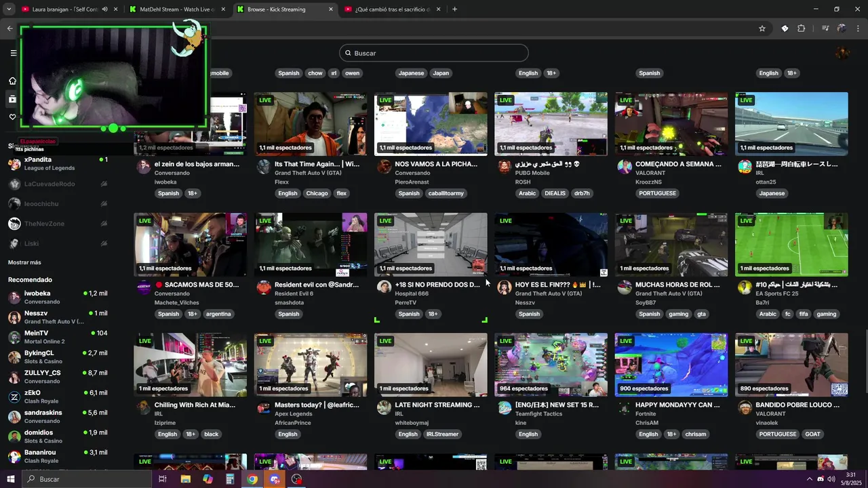
Task: Open HAPPY MONDAYYY Fortnite stream thumbnail
Action: click(x=671, y=365)
